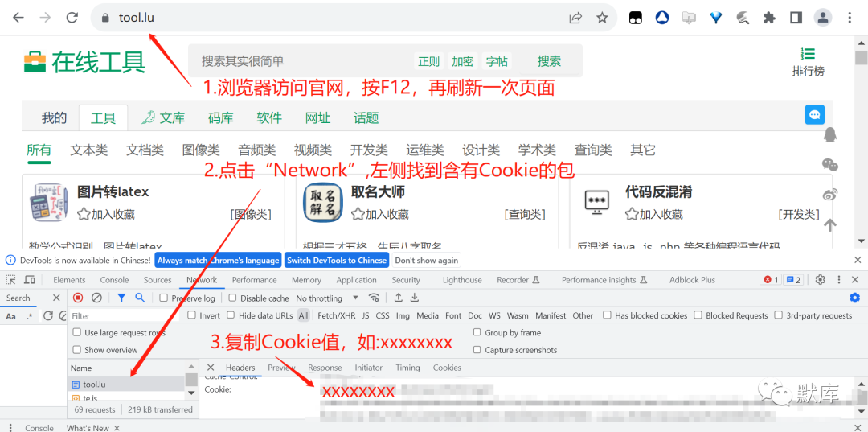Viewport: 868px width, 432px height.
Task: Click import HAR upload icon
Action: 398,298
